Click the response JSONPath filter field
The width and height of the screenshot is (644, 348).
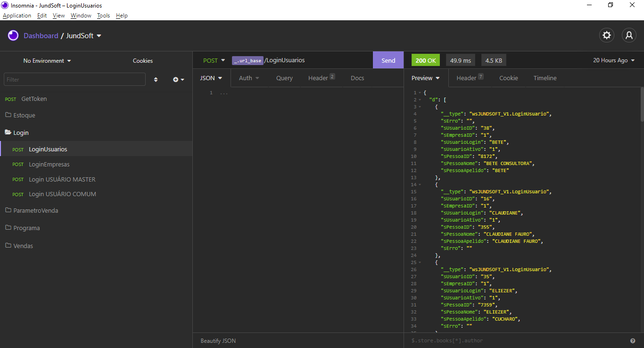coord(516,340)
